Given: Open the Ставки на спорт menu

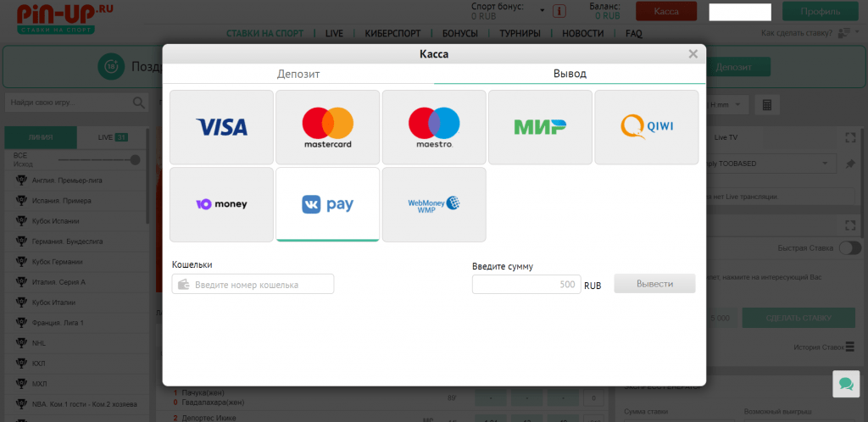Looking at the screenshot, I should (265, 33).
